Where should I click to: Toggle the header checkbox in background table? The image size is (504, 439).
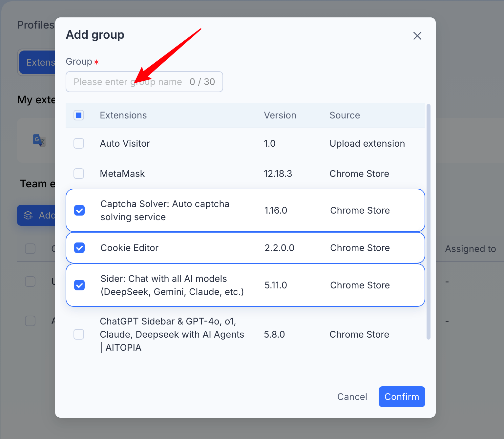(x=30, y=249)
